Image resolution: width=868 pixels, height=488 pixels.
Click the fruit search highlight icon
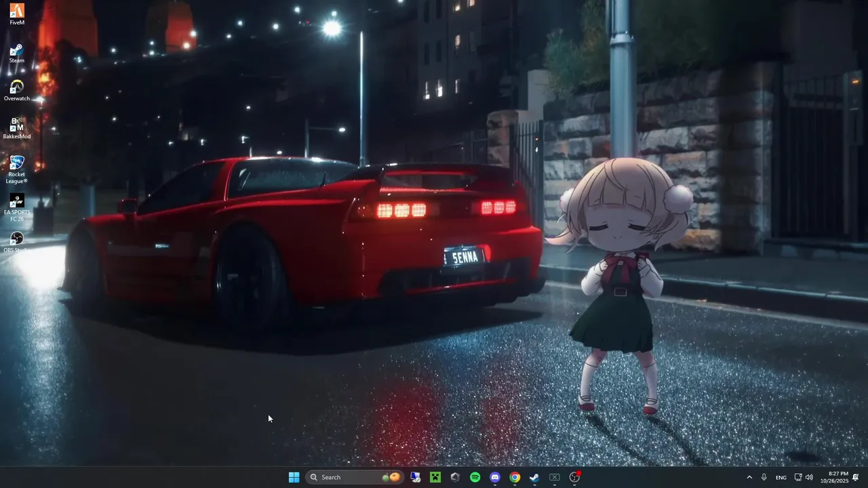(391, 477)
